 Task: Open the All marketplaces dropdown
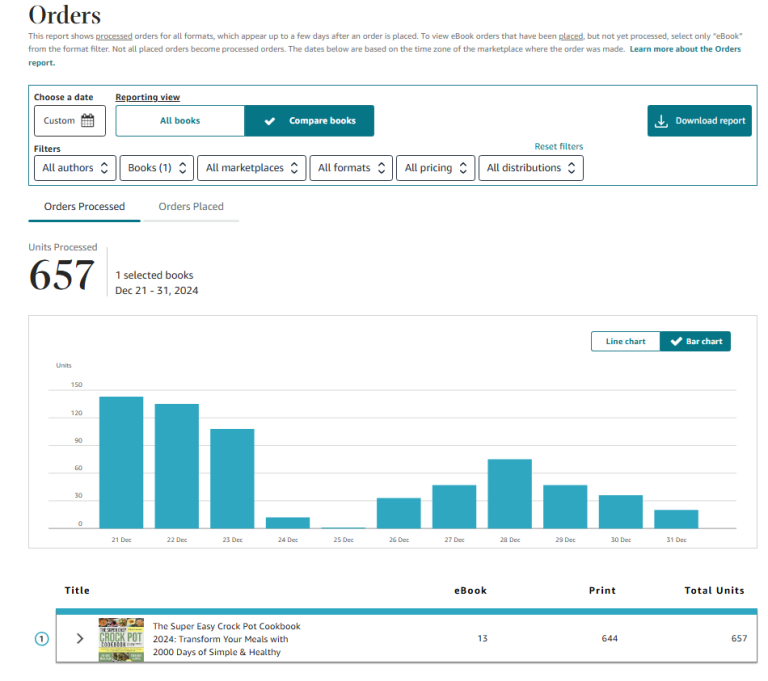[251, 168]
